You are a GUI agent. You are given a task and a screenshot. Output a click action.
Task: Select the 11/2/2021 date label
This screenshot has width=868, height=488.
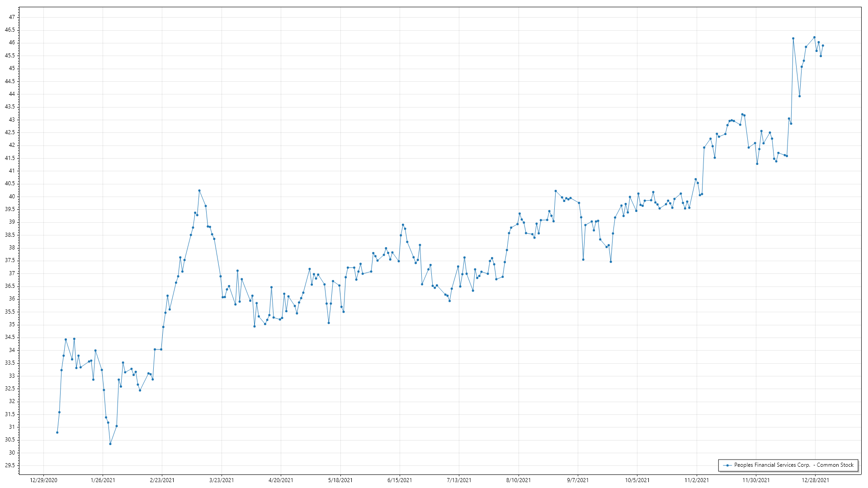pyautogui.click(x=696, y=480)
